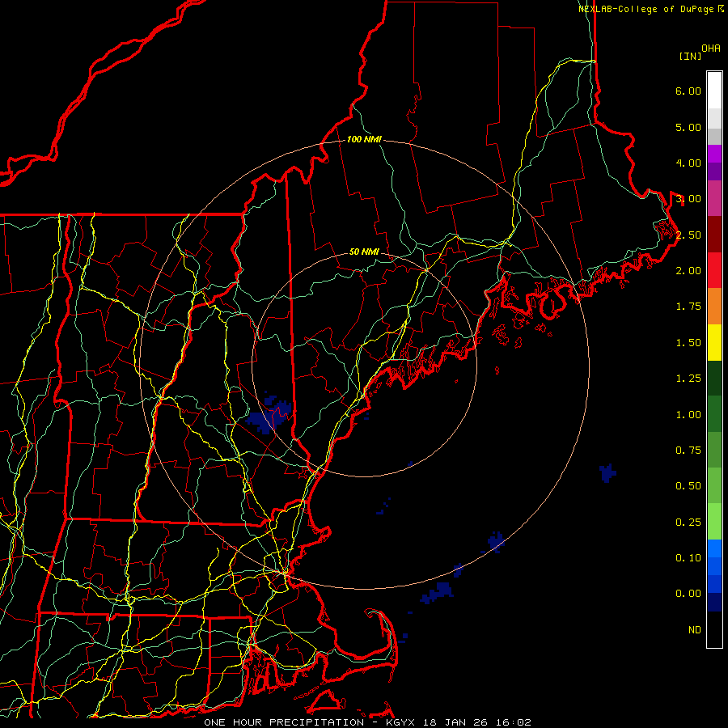728x728 pixels.
Task: Click the 0.50 legend value
Action: point(688,486)
